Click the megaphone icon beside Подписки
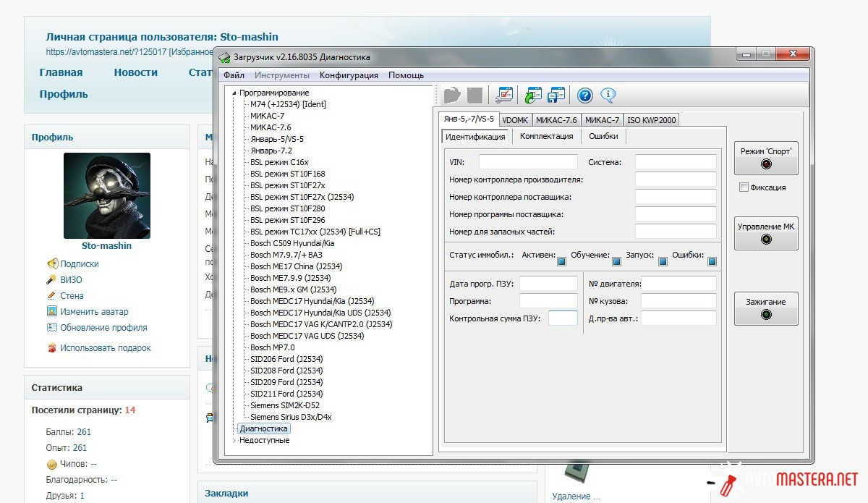Screen dimensions: 868x503 point(52,264)
